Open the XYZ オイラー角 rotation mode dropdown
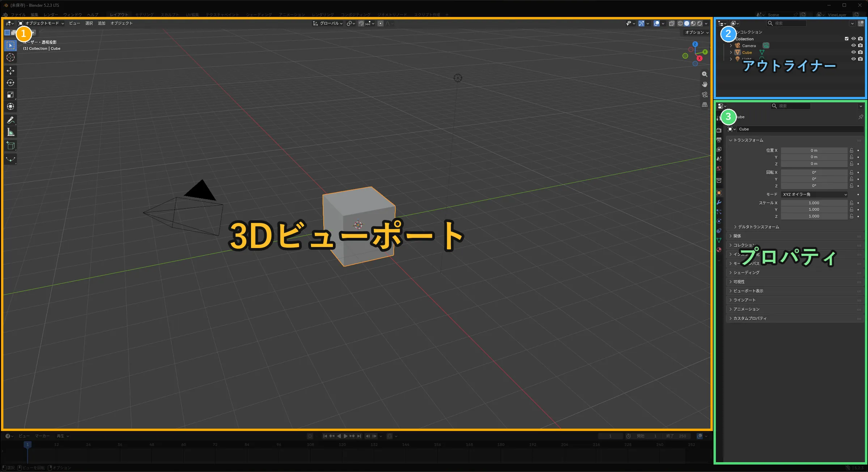 [x=814, y=195]
